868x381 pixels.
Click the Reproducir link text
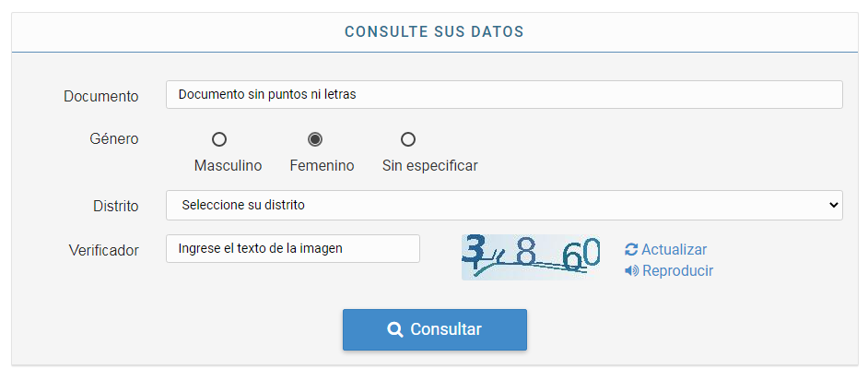coord(677,270)
